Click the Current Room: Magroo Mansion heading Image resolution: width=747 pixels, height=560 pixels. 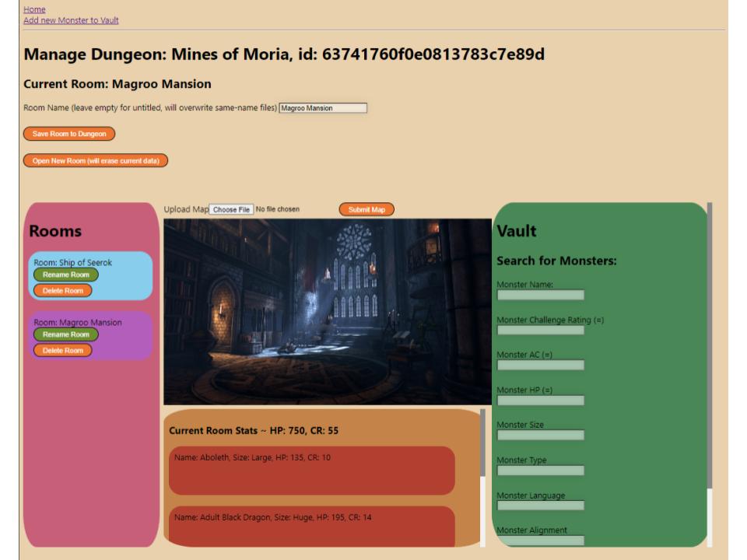117,84
